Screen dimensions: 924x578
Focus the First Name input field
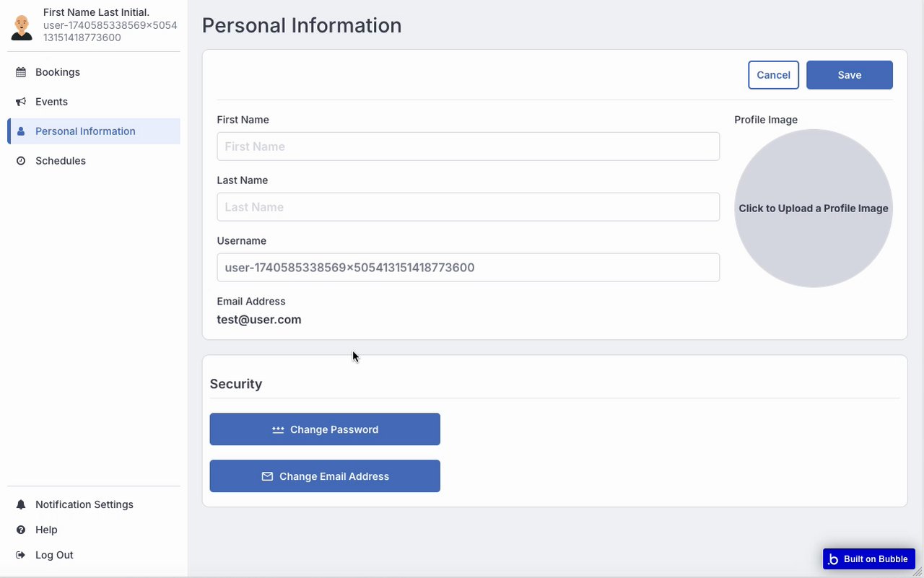[x=468, y=146]
